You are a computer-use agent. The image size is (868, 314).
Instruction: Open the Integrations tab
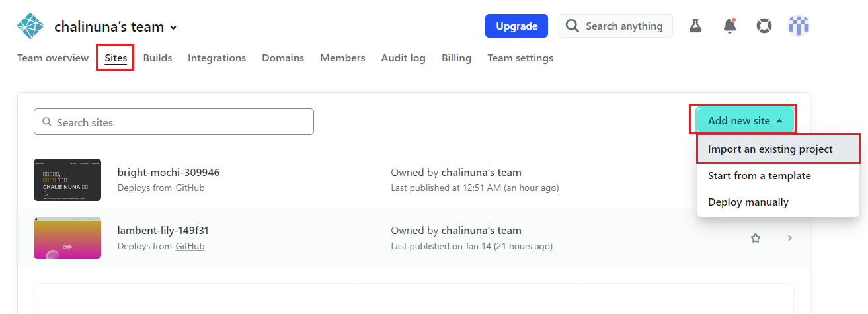coord(217,58)
